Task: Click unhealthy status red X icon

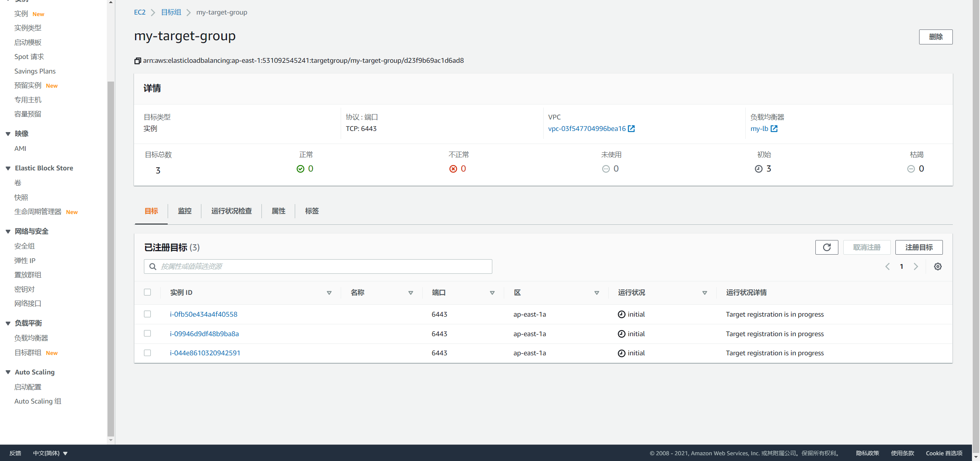Action: point(453,169)
